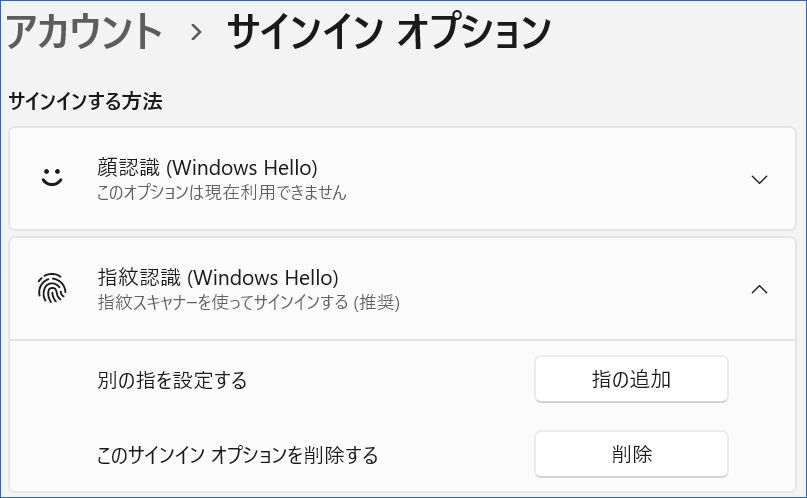Screen dimensions: 807x498
Task: Click the smiley face recognition icon
Action: pos(52,177)
